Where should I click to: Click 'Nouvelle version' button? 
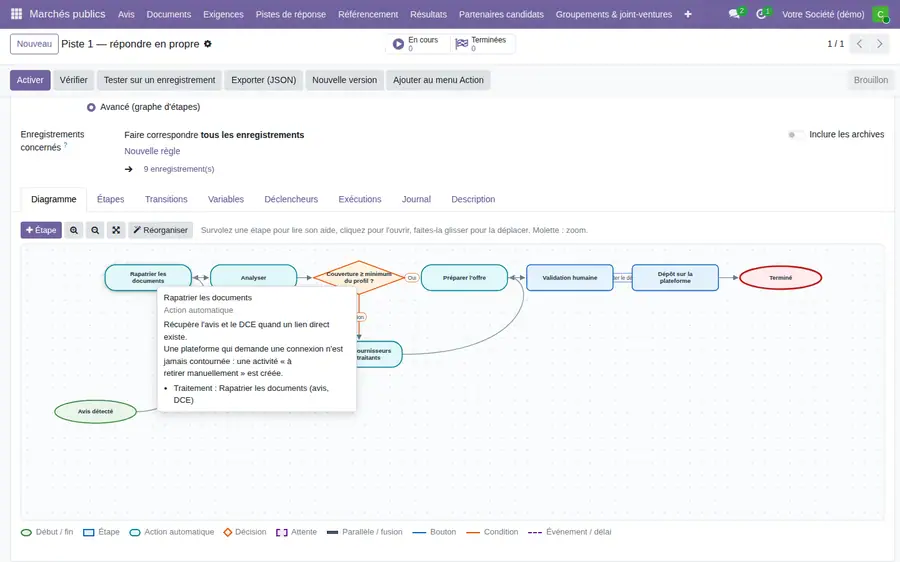point(344,80)
